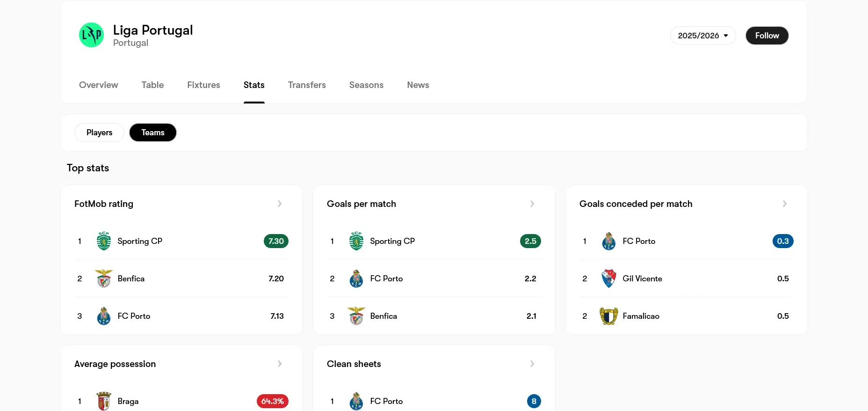Click FC Porto name in Goals conceded card
868x411 pixels.
(639, 241)
